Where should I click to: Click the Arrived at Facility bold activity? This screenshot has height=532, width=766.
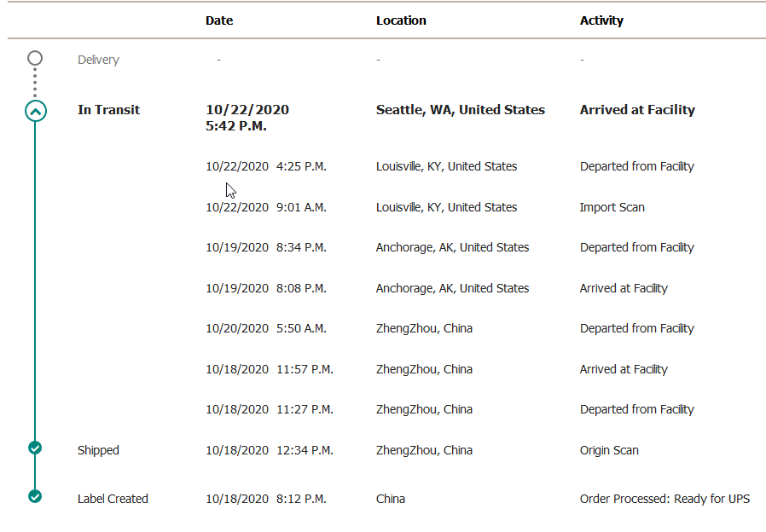pyautogui.click(x=637, y=110)
